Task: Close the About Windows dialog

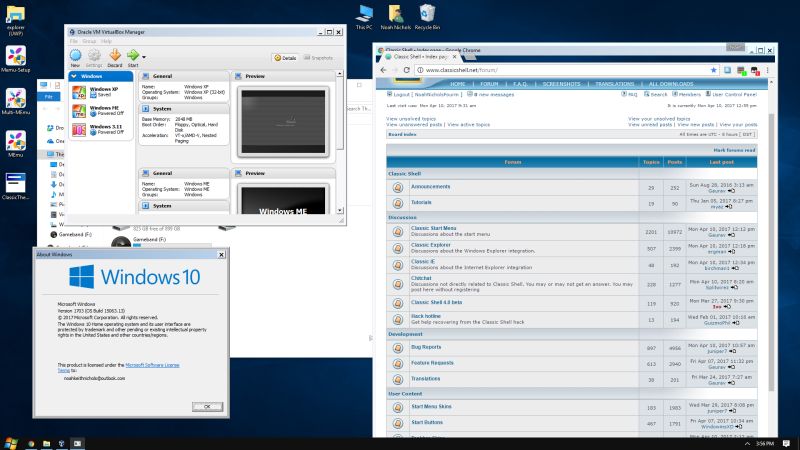Action: (221, 254)
